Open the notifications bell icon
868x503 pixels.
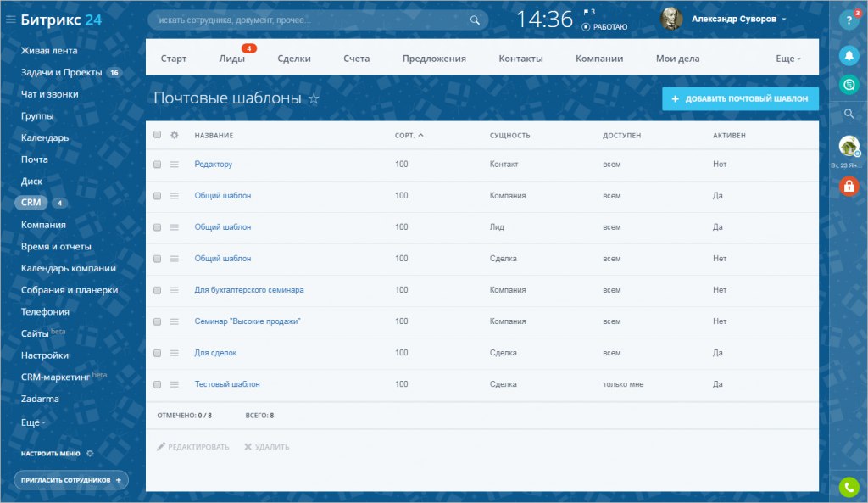(x=849, y=55)
